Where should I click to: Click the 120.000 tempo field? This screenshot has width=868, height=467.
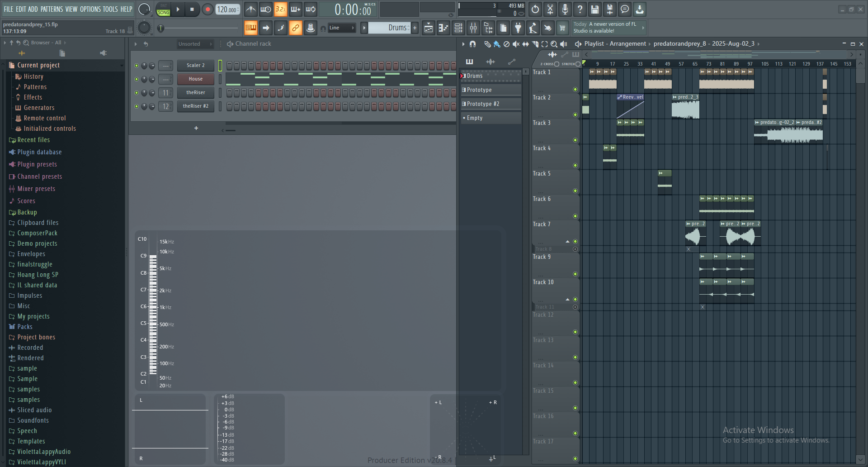point(227,10)
